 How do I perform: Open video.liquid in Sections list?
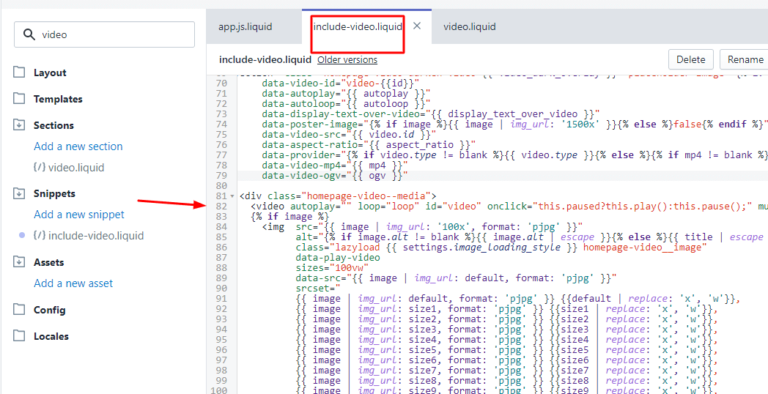point(76,168)
